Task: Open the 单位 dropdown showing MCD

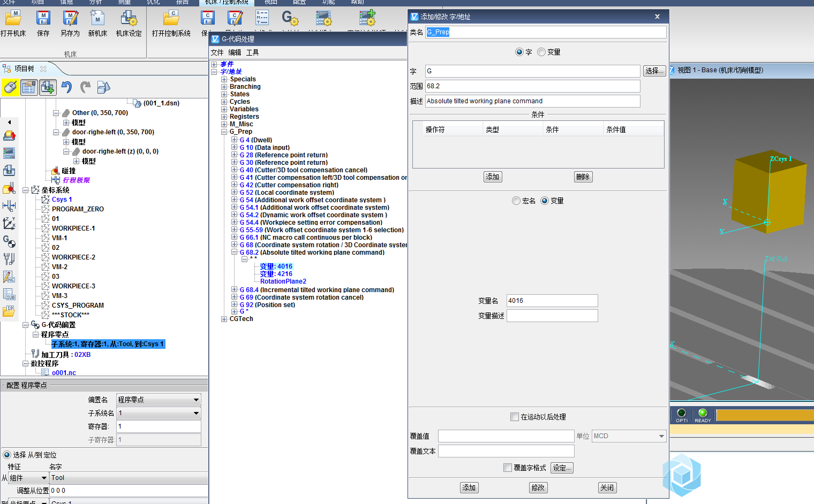Action: (629, 436)
